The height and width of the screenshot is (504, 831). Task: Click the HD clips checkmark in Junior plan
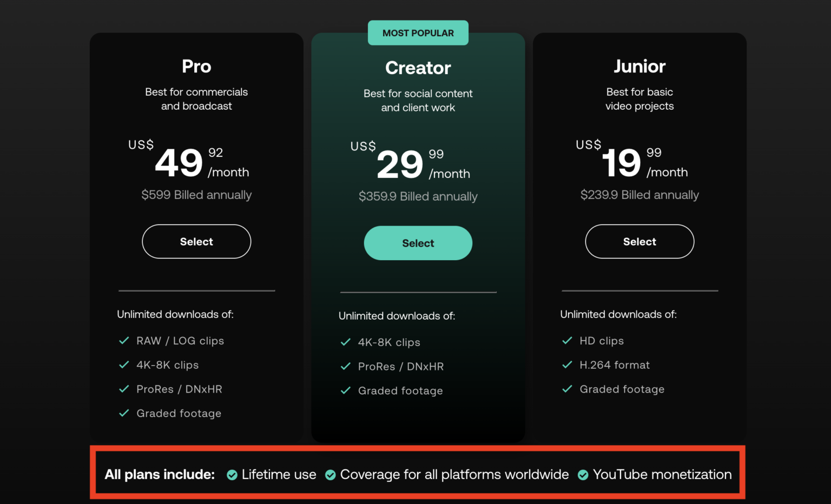(567, 340)
